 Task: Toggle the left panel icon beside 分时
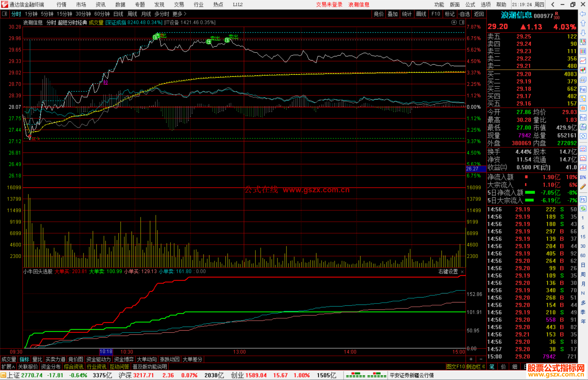[x=5, y=14]
